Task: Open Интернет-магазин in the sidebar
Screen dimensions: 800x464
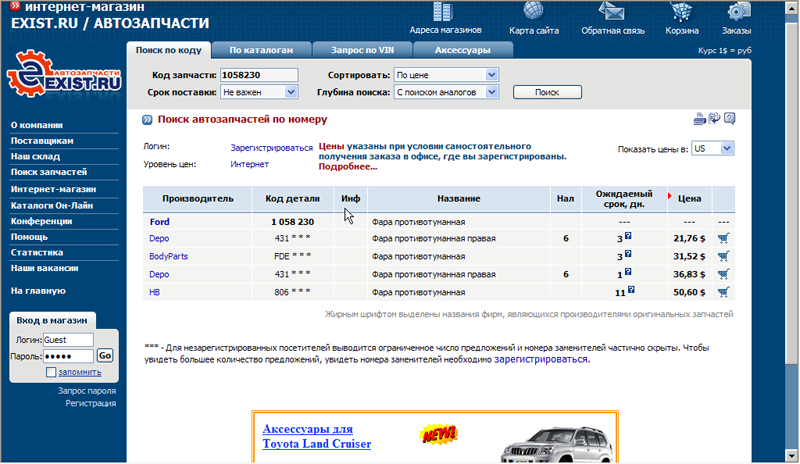Action: [53, 189]
